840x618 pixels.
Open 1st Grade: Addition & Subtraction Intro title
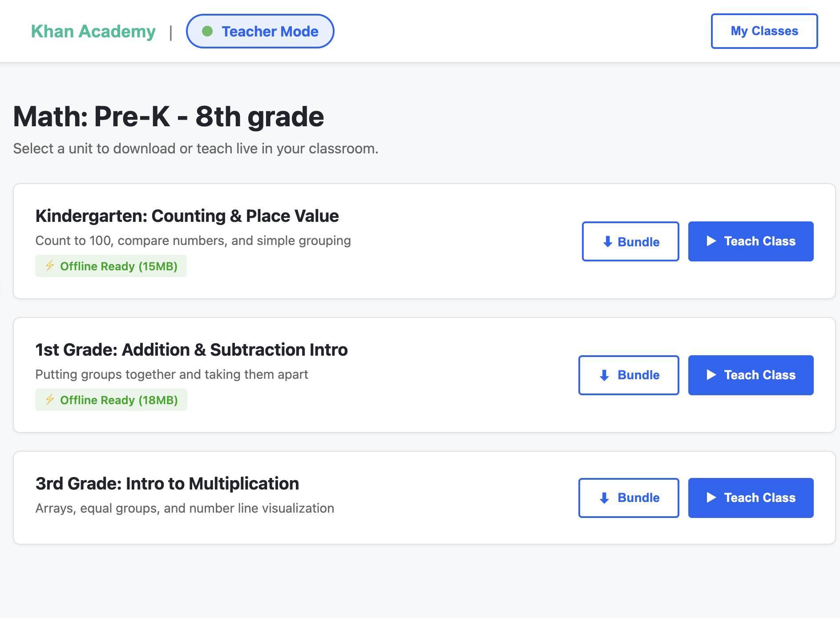191,350
